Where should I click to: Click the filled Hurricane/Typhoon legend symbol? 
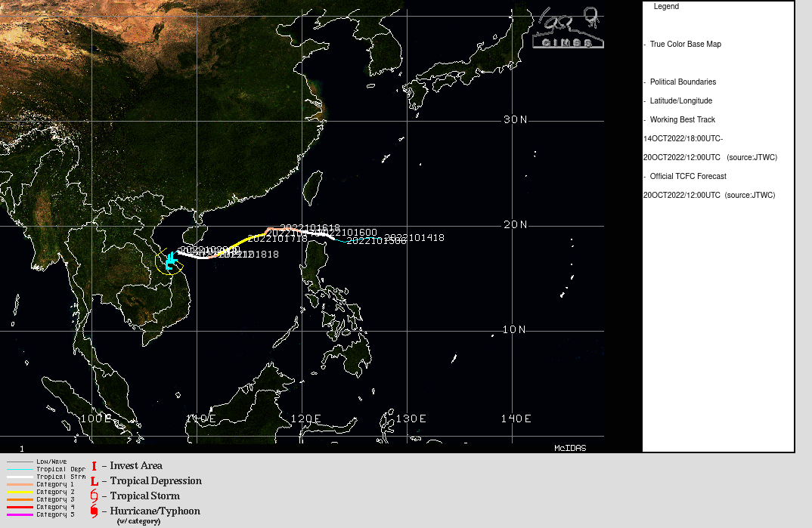tap(94, 512)
